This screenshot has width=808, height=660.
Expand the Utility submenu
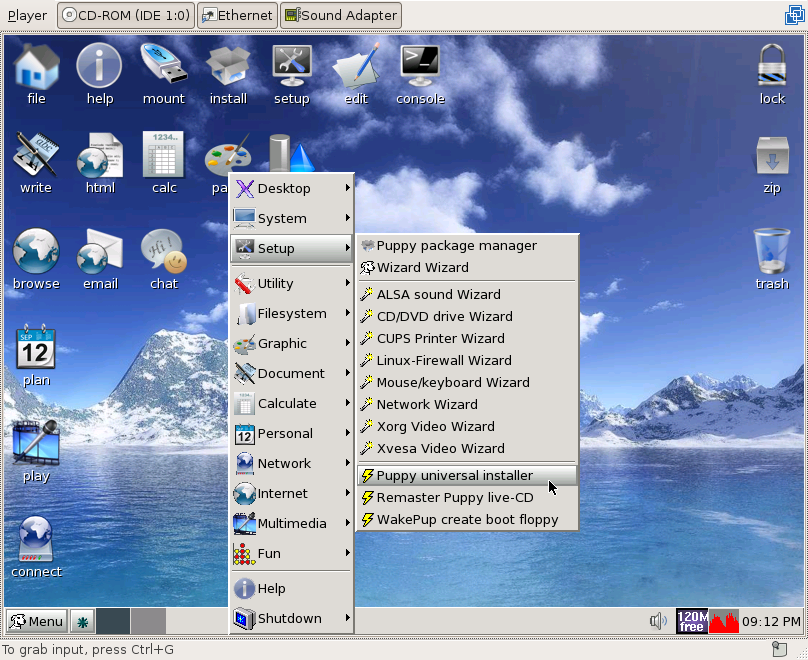pyautogui.click(x=292, y=283)
